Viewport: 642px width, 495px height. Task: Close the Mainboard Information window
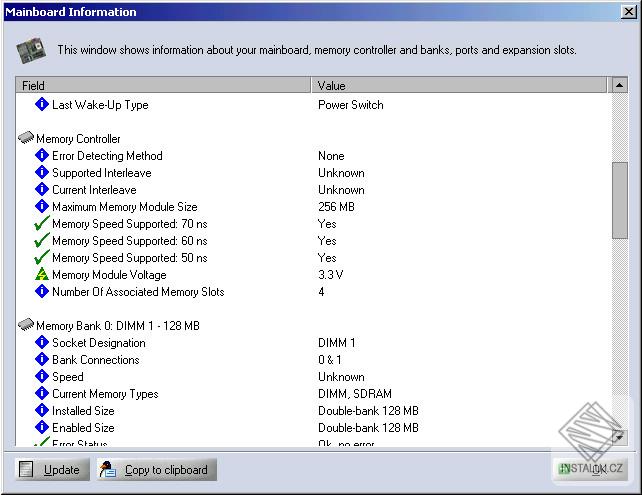pyautogui.click(x=628, y=12)
